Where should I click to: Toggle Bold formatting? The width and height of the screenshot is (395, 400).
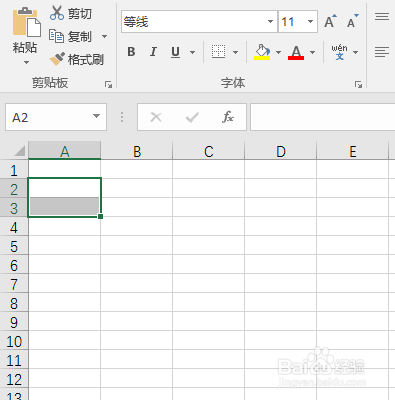click(131, 52)
